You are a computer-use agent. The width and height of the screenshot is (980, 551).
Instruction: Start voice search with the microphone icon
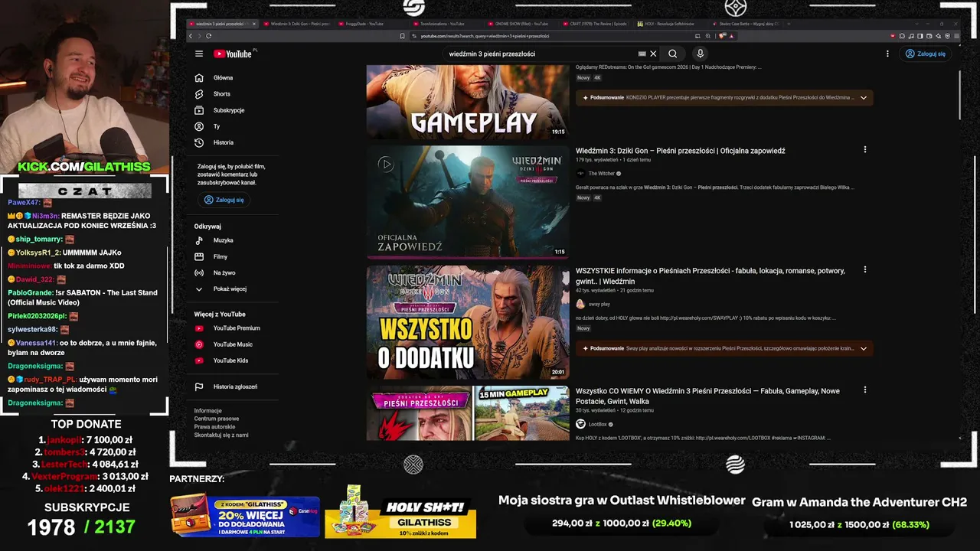(700, 54)
